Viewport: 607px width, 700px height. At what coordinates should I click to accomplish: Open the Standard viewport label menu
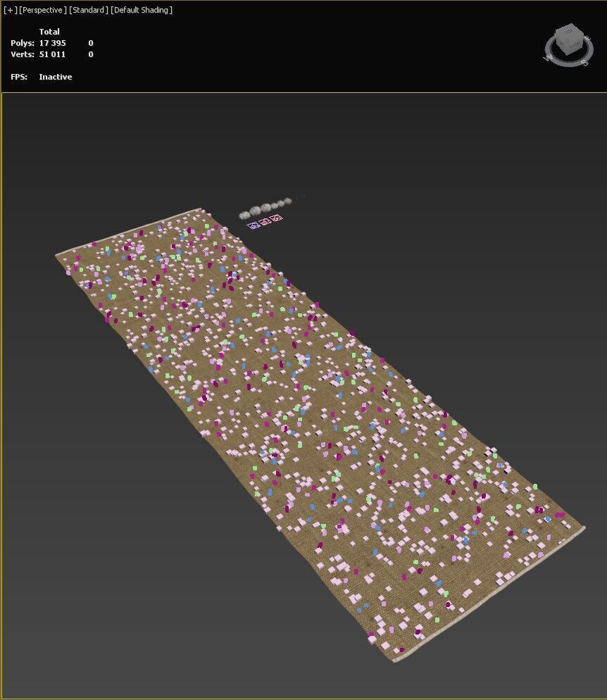88,10
